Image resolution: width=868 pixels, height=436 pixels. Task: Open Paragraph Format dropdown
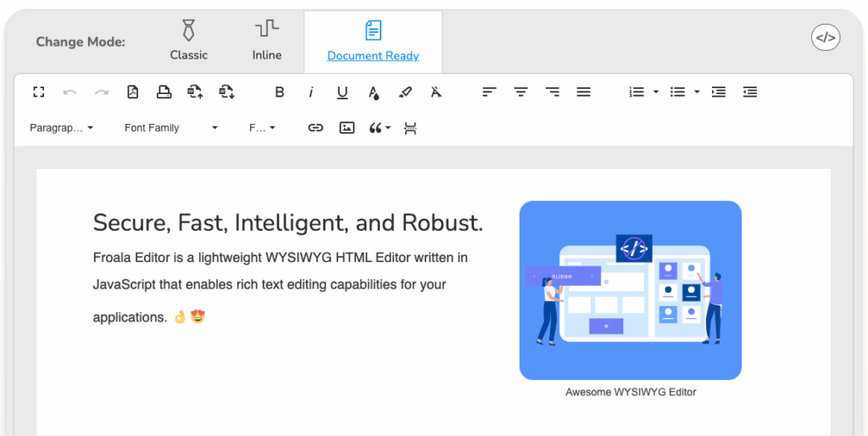coord(61,128)
